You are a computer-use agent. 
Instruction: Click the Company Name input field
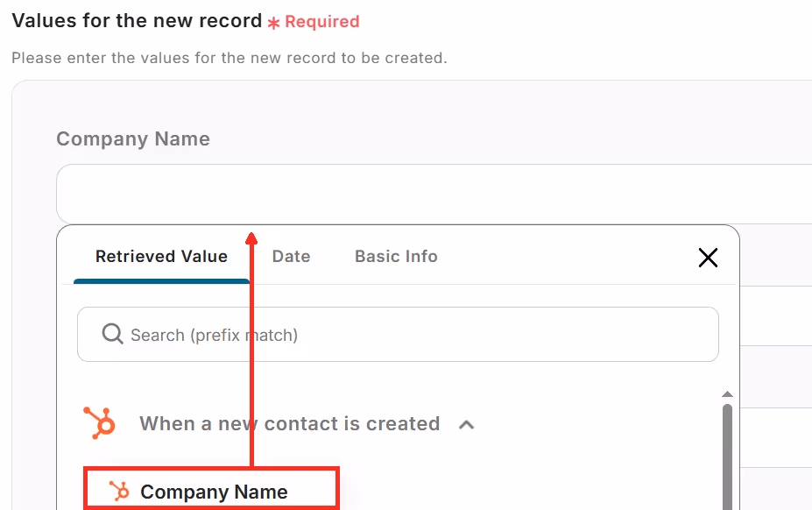(434, 194)
